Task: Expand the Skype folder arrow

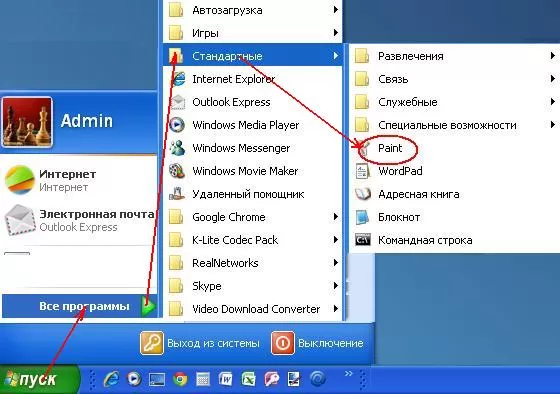Action: [x=335, y=286]
